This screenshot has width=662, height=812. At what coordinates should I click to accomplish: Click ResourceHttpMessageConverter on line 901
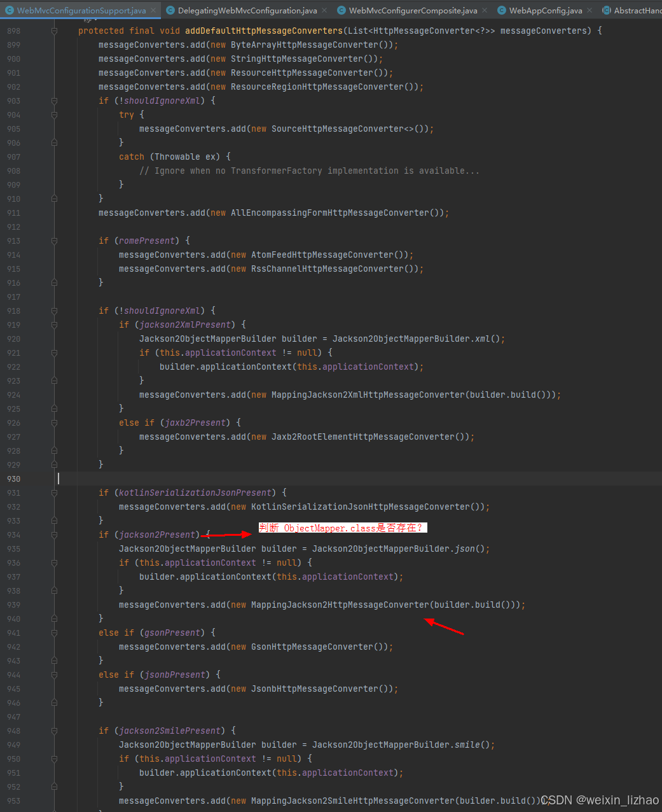coord(302,73)
